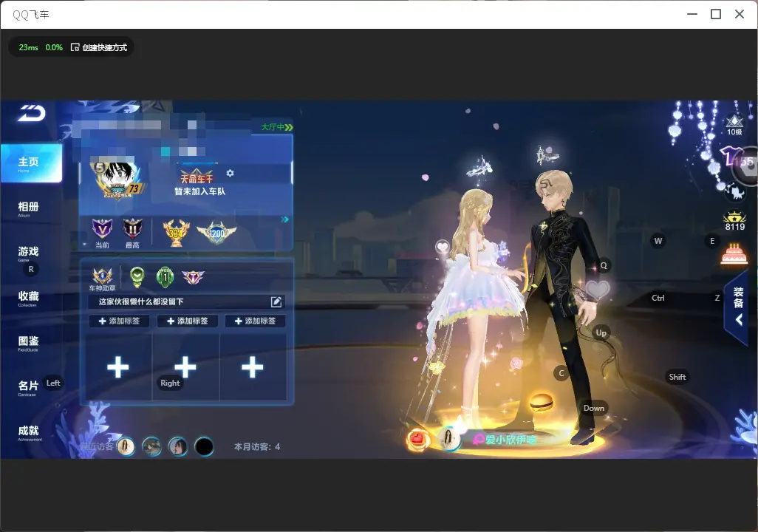Image resolution: width=758 pixels, height=532 pixels.
Task: Click the hamburger item icon
Action: tap(542, 401)
